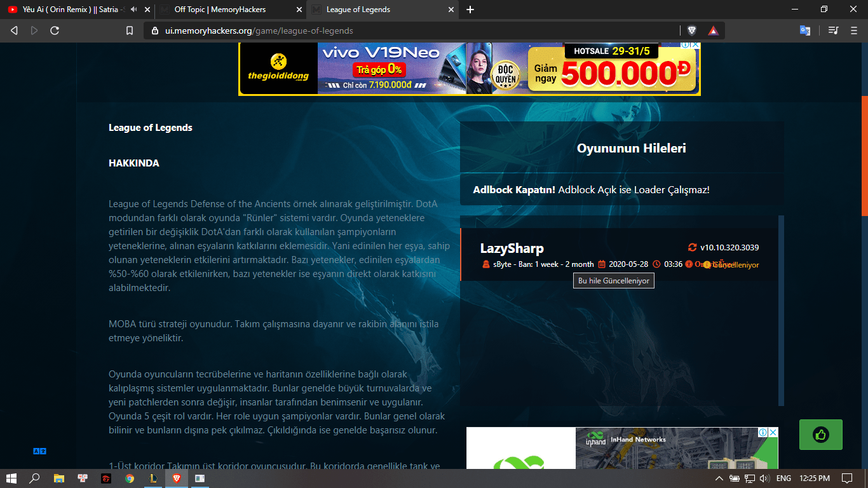Open Brave Shields lion icon

[691, 30]
